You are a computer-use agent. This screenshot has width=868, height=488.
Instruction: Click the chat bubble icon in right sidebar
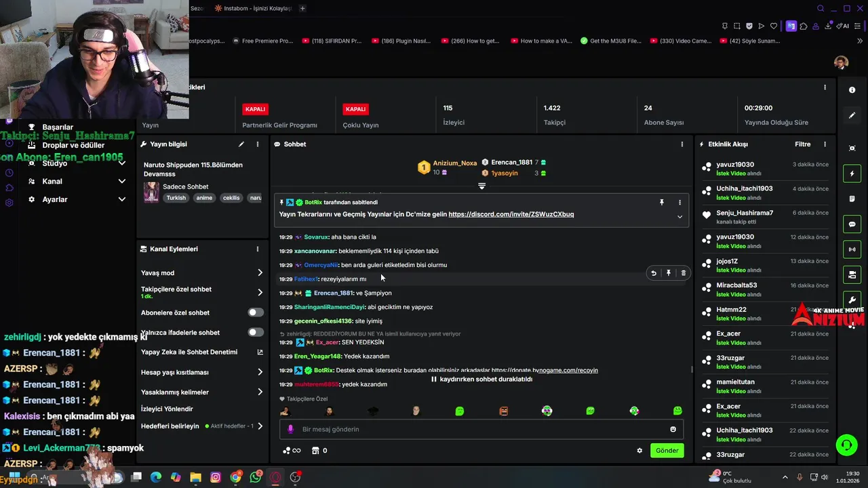852,224
